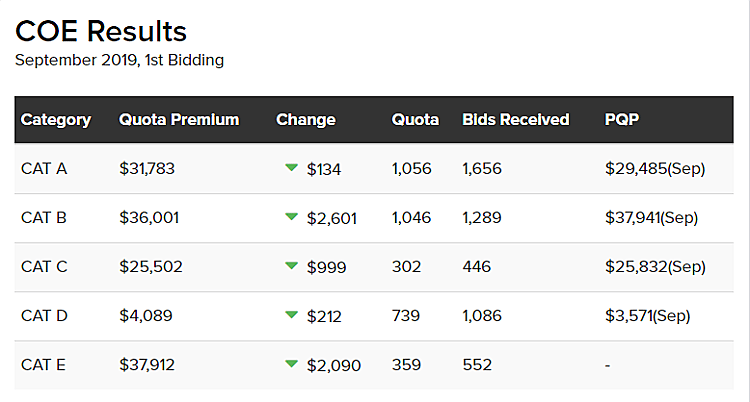Click the green down arrow for CAT D
The image size is (750, 402).
292,315
